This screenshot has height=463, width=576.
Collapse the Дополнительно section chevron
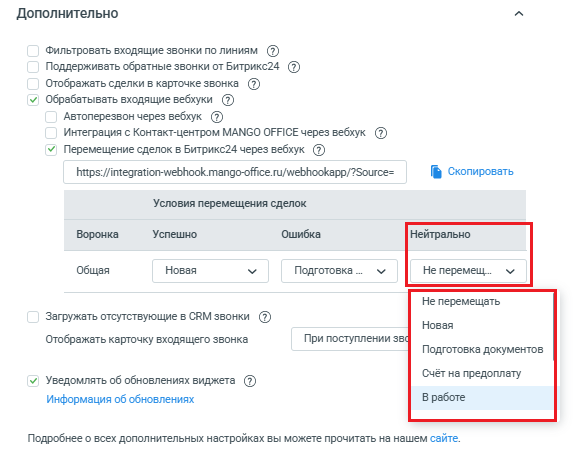[519, 14]
